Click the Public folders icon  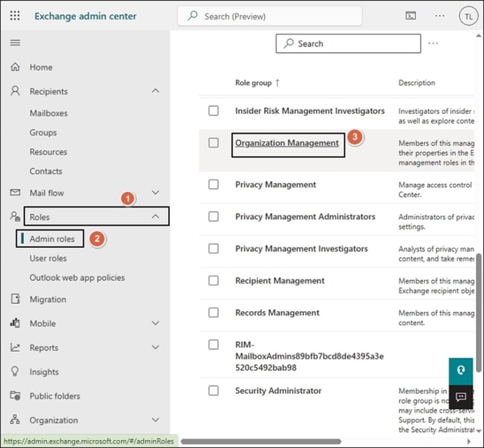pos(15,396)
